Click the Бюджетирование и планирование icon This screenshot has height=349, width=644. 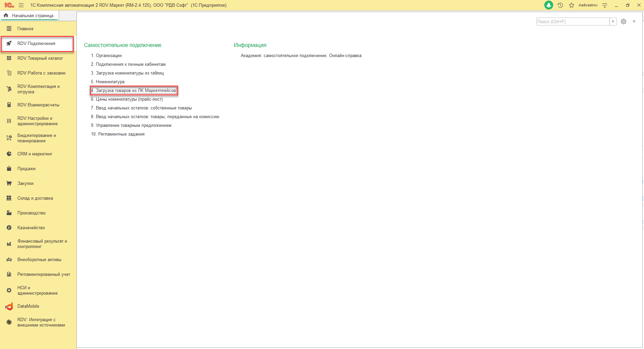click(9, 138)
